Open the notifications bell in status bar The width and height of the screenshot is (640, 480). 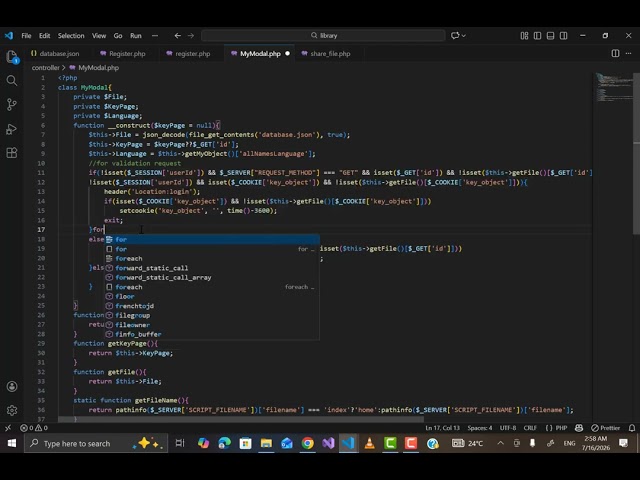coord(631,428)
